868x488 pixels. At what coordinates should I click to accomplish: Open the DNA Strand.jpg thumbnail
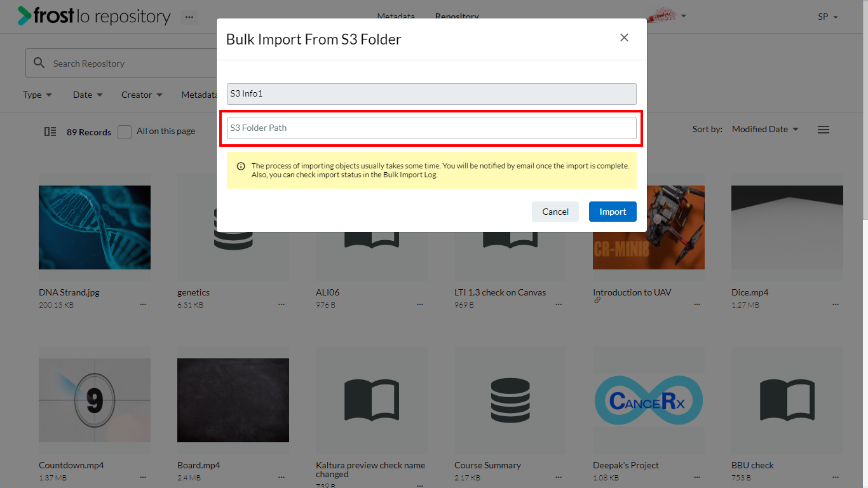pos(95,227)
